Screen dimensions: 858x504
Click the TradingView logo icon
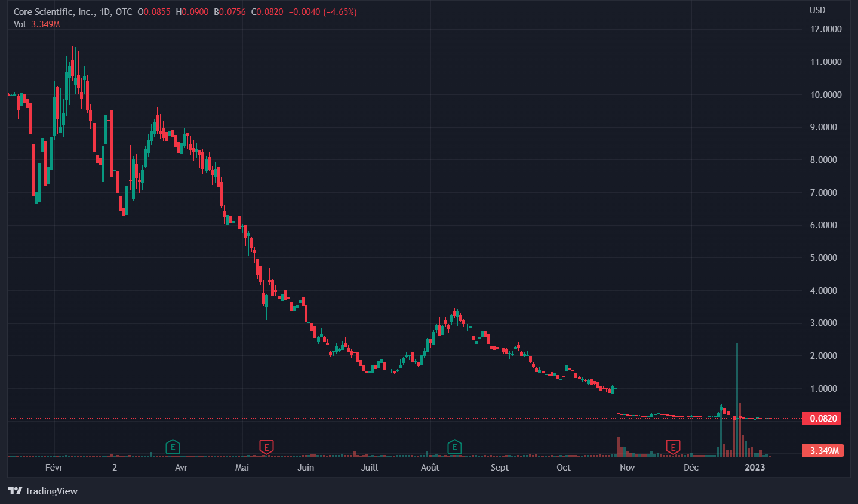pyautogui.click(x=15, y=491)
